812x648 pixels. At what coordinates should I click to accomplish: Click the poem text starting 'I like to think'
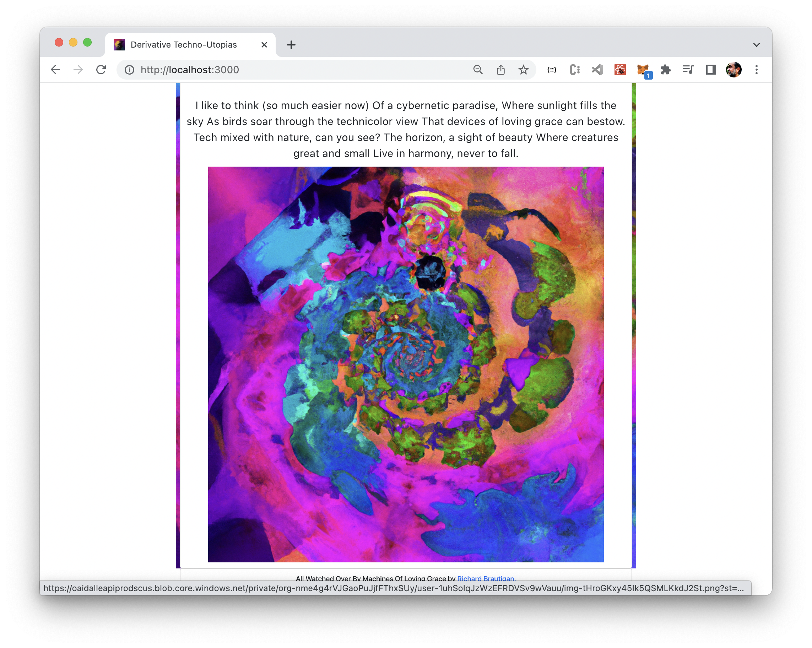(406, 129)
